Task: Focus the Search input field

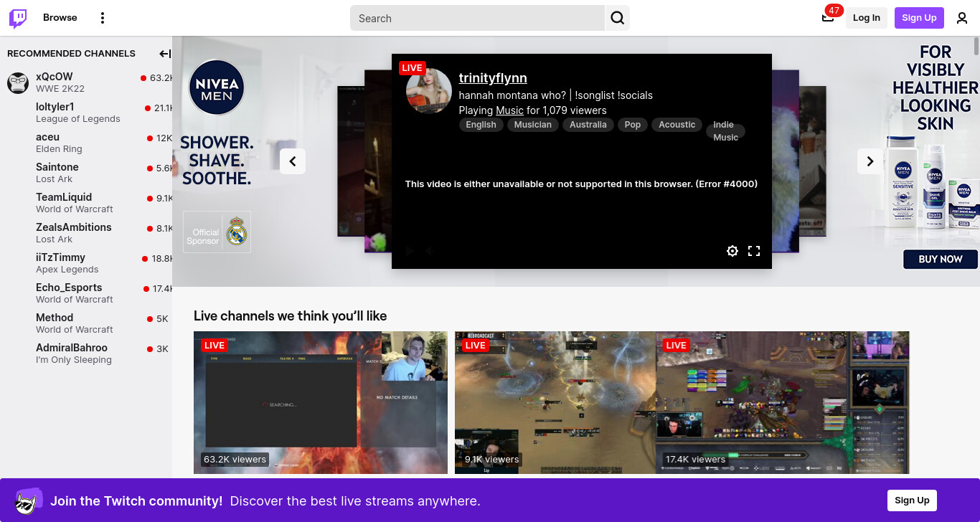Action: tap(477, 18)
